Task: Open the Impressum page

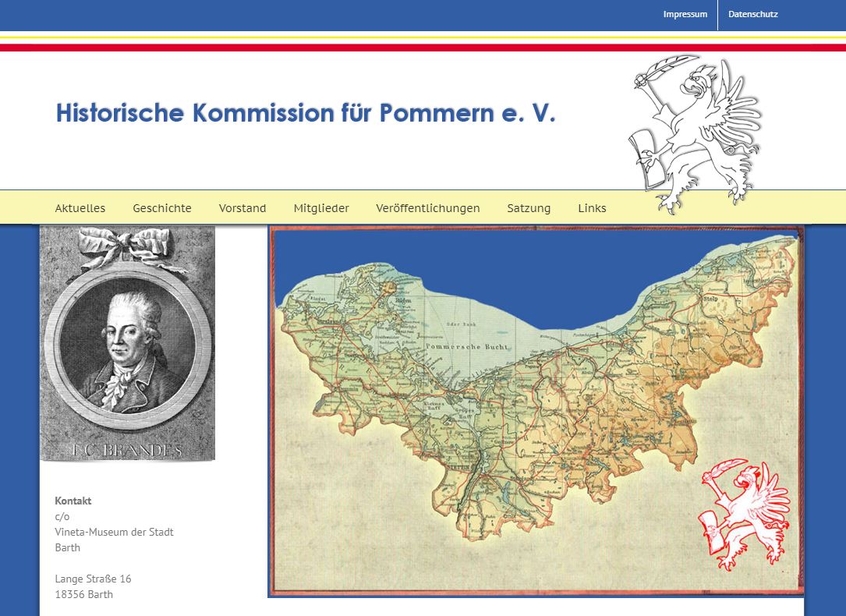Action: coord(685,14)
